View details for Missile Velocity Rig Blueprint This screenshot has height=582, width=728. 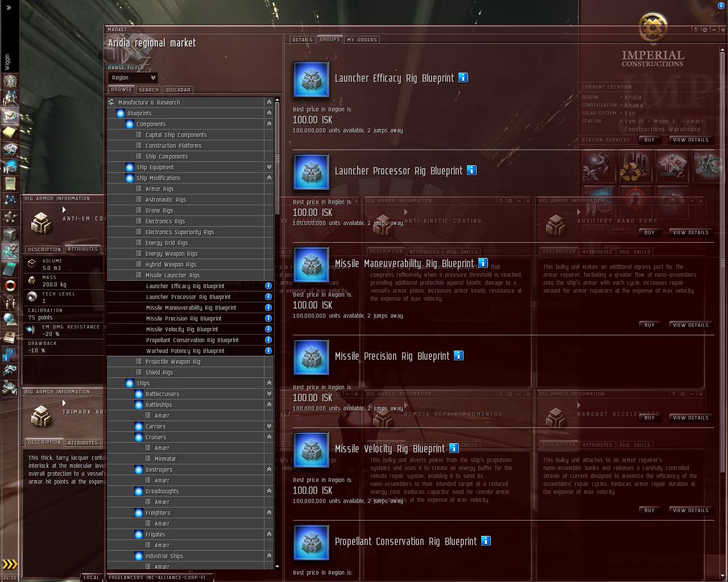click(690, 510)
